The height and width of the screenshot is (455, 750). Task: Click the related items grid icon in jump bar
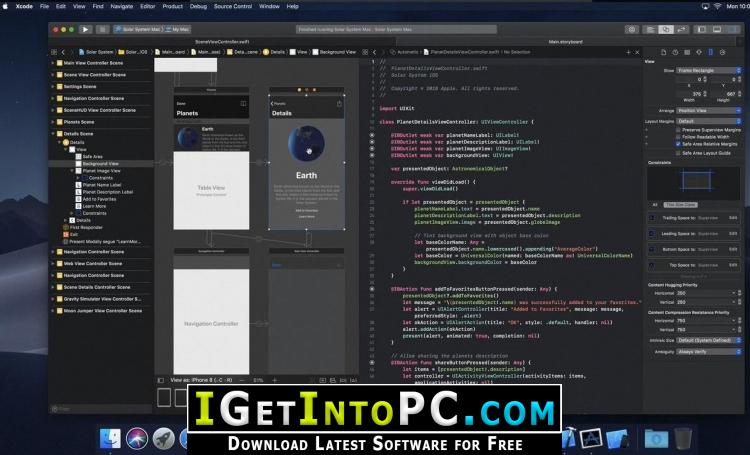pos(54,52)
